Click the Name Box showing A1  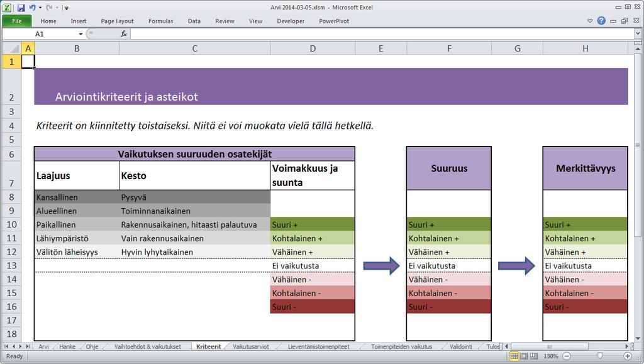pyautogui.click(x=40, y=34)
